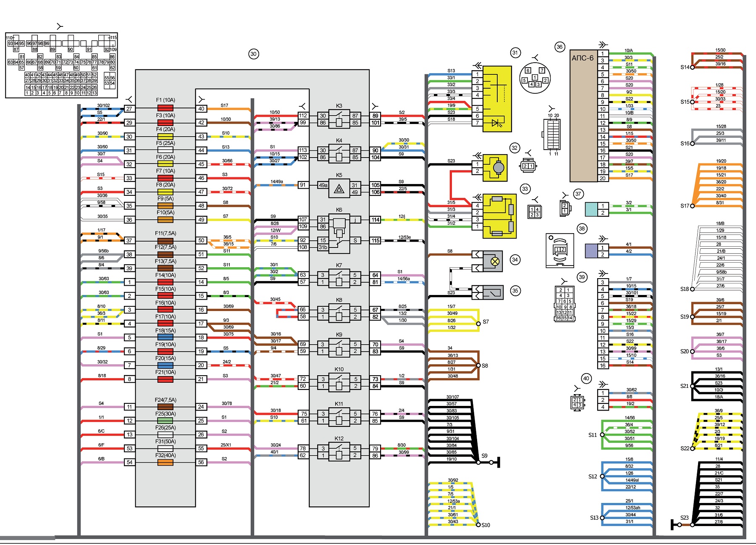
Task: Click the S11 green splice node circle
Action: coord(602,435)
